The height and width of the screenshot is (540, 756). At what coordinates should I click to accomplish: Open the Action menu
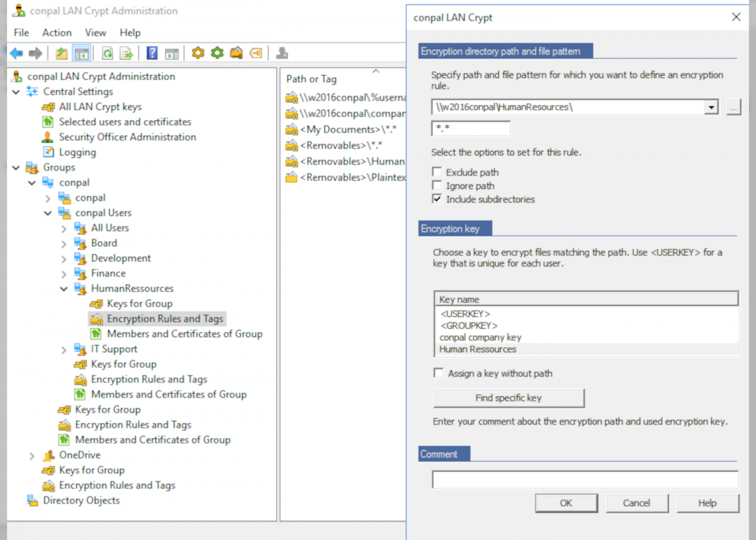point(56,32)
